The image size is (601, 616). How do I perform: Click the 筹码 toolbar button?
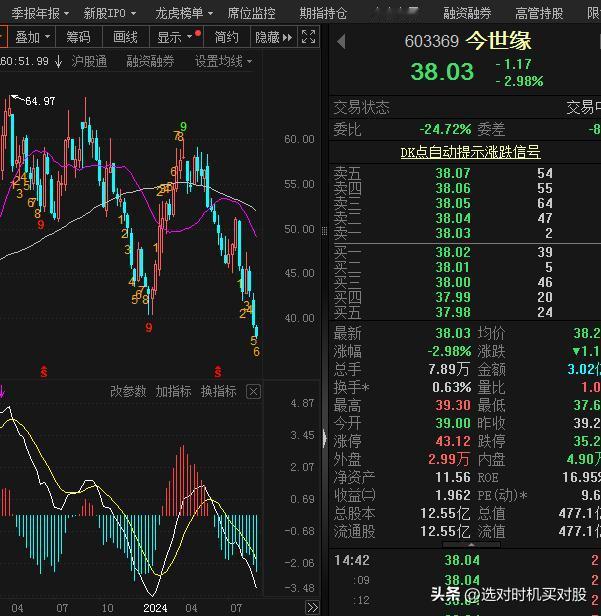click(79, 37)
